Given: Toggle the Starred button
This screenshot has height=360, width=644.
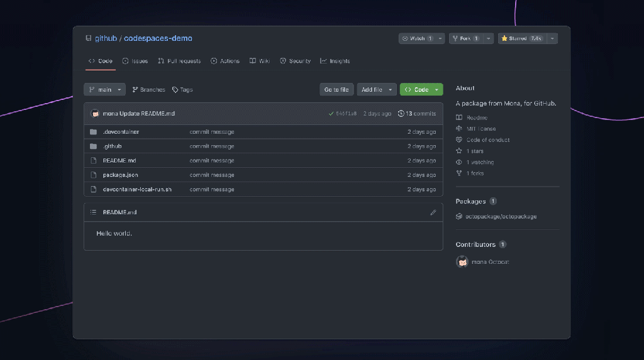Looking at the screenshot, I should (522, 38).
